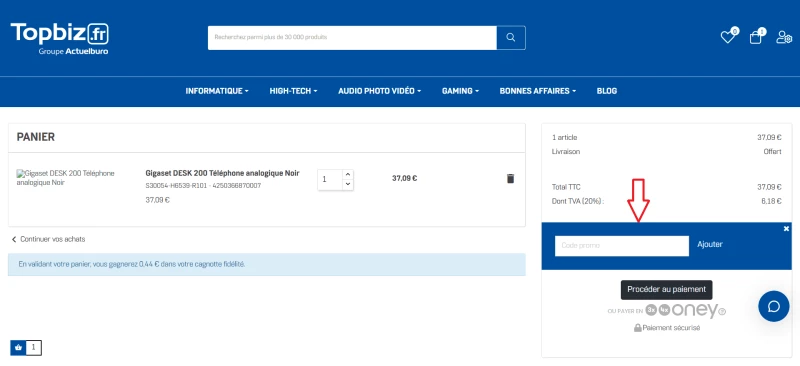Click Continuer vos achats link
800x366 pixels.
[x=48, y=239]
